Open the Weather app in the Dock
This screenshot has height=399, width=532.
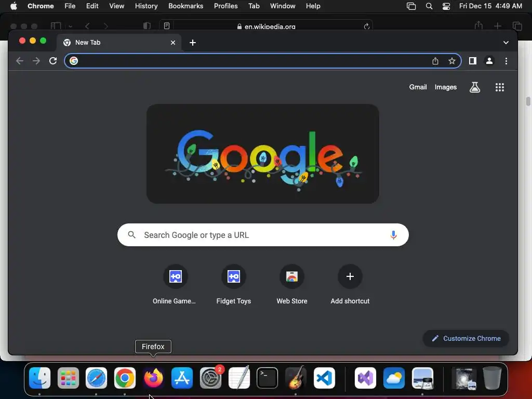tap(394, 378)
